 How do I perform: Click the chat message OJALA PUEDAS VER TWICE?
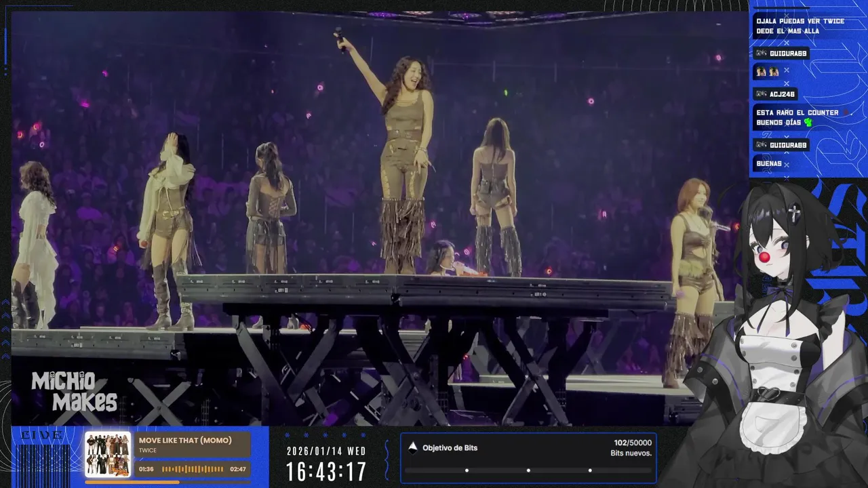click(x=800, y=21)
